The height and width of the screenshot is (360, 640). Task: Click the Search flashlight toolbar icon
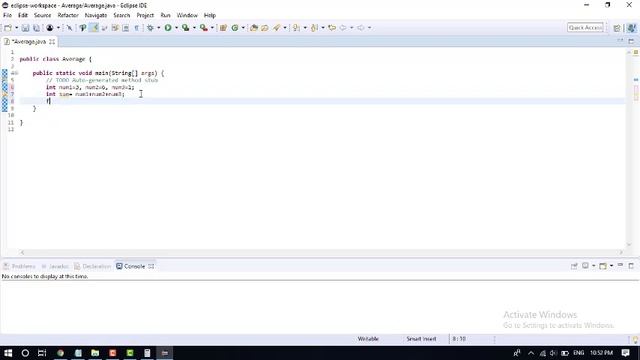pyautogui.click(x=277, y=28)
